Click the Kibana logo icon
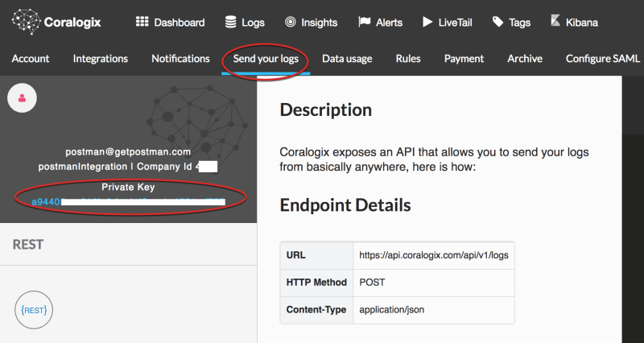This screenshot has width=644, height=343. (x=555, y=21)
